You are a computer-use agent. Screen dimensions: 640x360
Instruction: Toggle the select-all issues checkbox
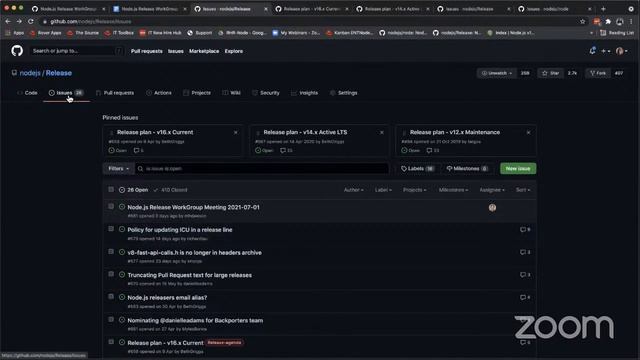(x=111, y=189)
